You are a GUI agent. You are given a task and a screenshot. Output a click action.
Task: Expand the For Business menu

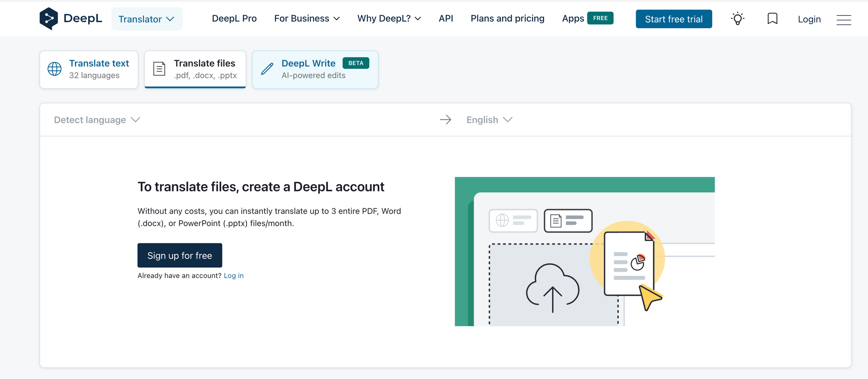pos(307,18)
